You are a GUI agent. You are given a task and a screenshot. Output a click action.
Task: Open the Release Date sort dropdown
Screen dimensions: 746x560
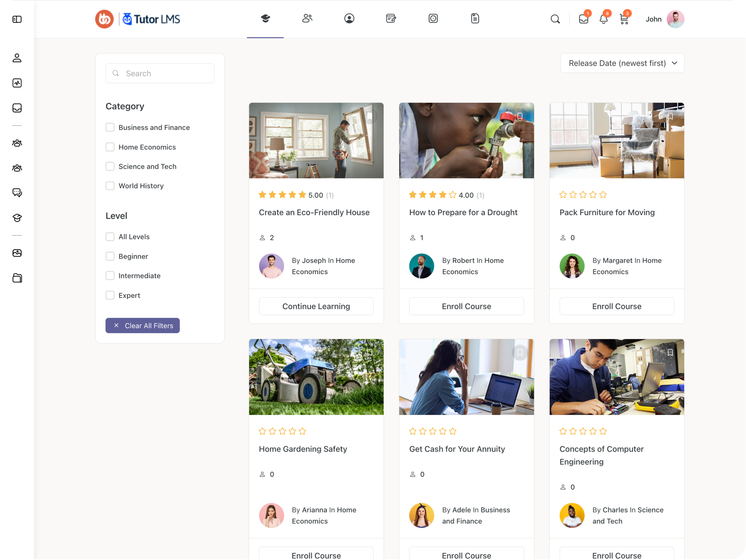coord(622,63)
